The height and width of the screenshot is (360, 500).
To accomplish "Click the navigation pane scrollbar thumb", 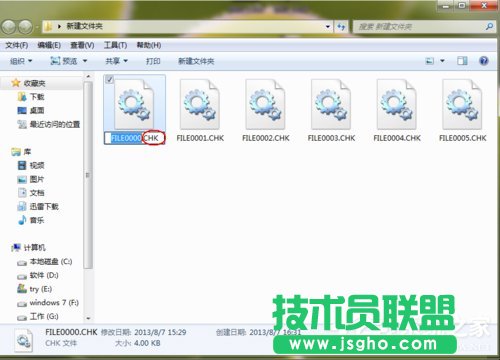I will pos(88,175).
